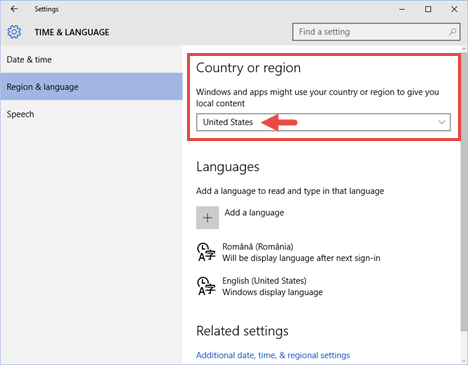The height and width of the screenshot is (365, 468).
Task: Select the English (United States) language entry
Action: [x=260, y=286]
